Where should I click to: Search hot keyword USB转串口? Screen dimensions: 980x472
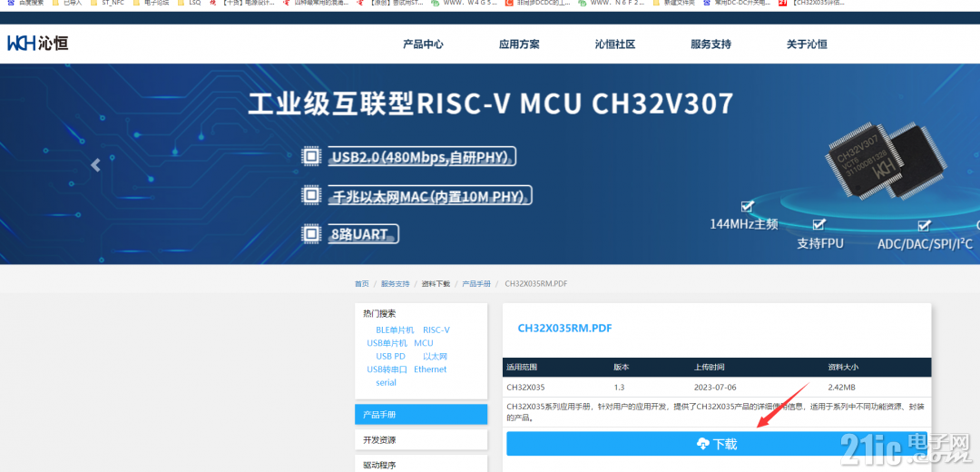point(387,369)
